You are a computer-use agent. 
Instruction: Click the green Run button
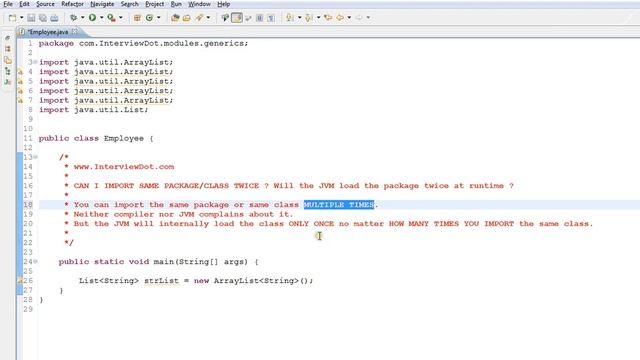click(93, 18)
